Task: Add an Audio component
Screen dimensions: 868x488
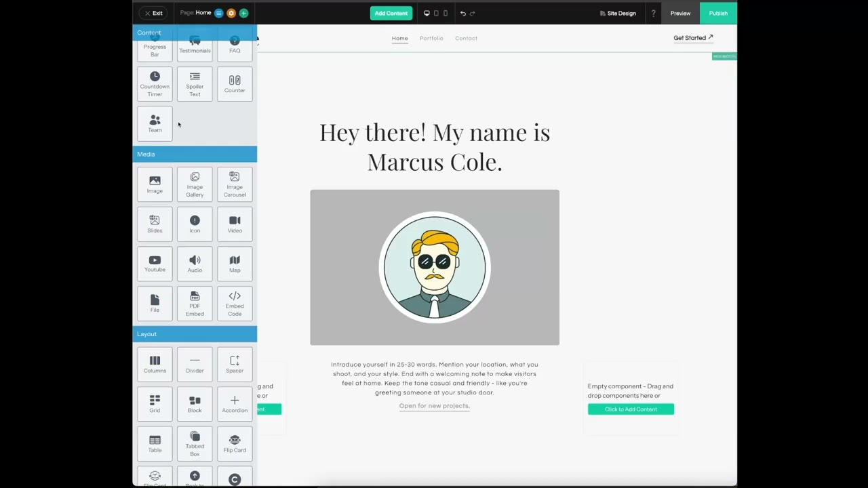Action: tap(195, 264)
